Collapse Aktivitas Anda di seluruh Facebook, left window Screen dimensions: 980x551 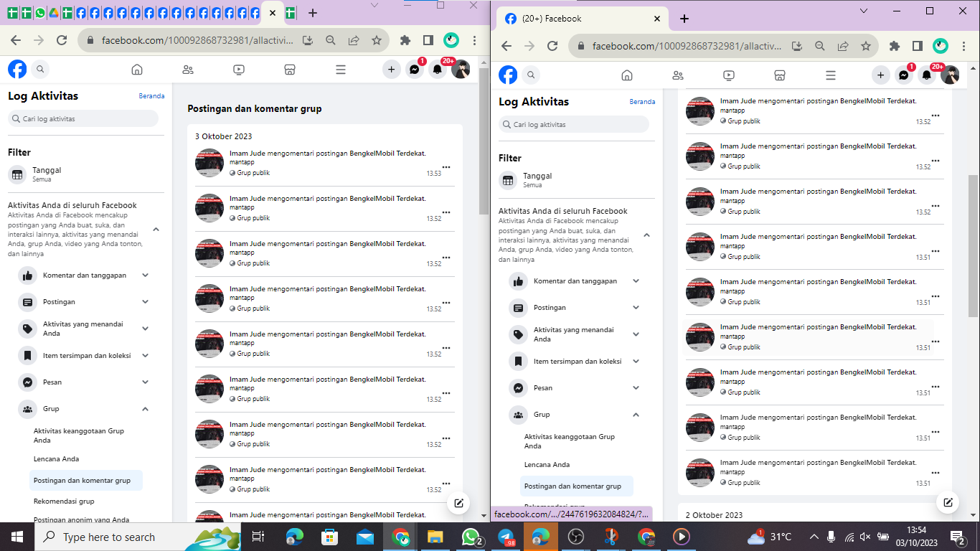coord(156,230)
